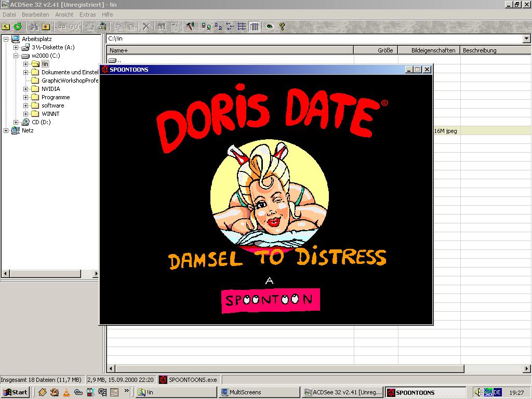Click the move files toolbar icon
This screenshot has width=532, height=399.
coord(130,26)
